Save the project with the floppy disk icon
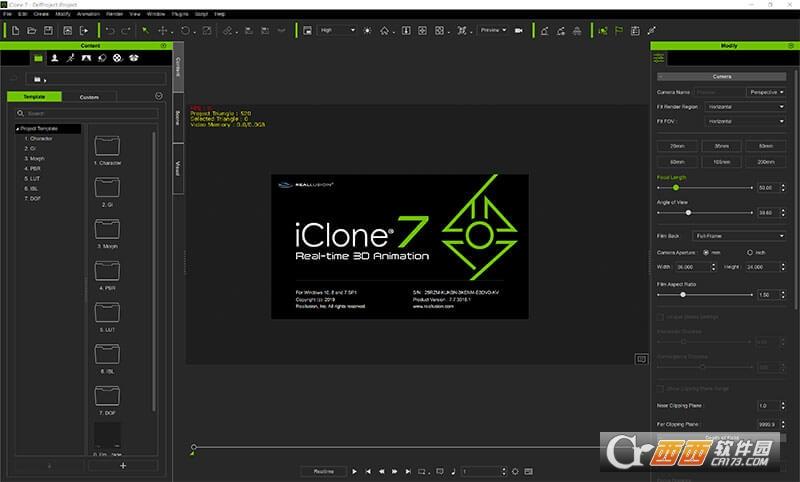Viewport: 800px width, 482px height. tap(48, 31)
